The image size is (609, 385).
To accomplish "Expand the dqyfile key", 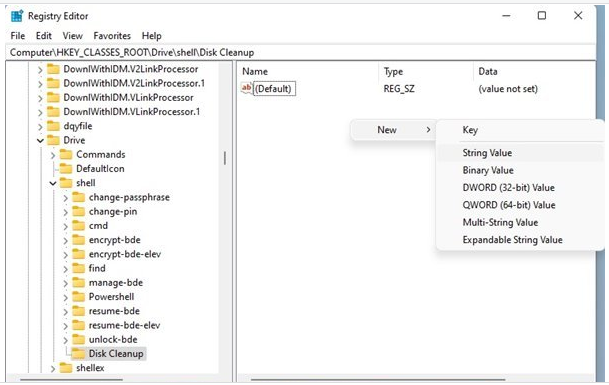I will tap(40, 127).
